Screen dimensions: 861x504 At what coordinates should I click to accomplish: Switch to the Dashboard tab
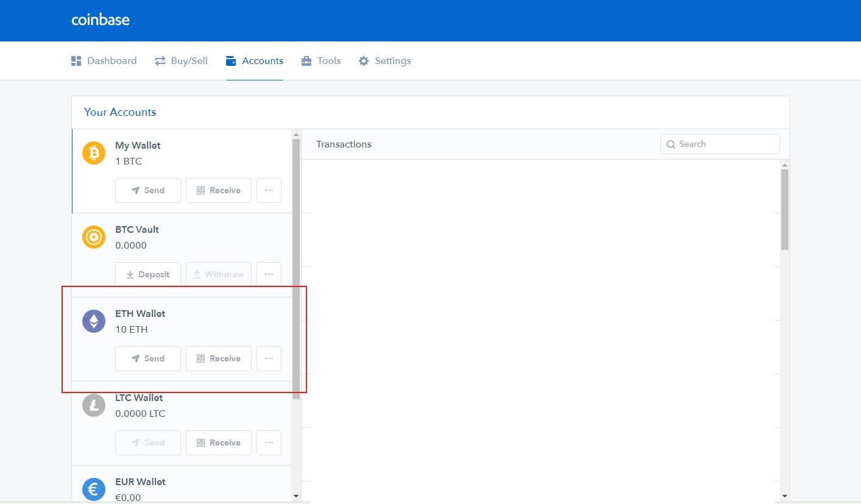click(104, 60)
